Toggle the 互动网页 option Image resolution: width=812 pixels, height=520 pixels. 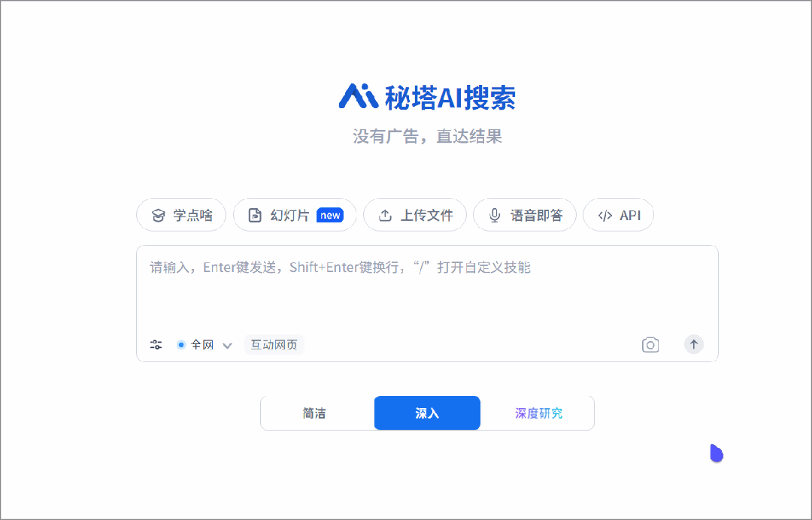[x=274, y=345]
